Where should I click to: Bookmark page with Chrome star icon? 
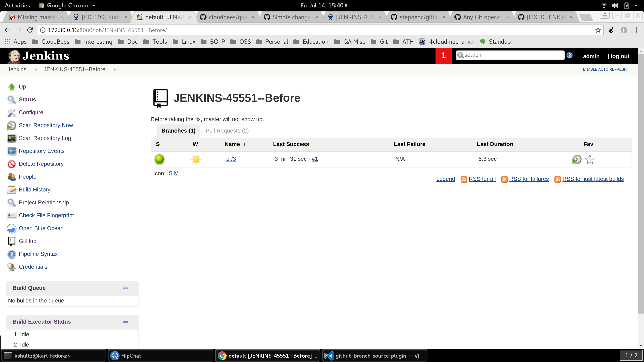(598, 30)
